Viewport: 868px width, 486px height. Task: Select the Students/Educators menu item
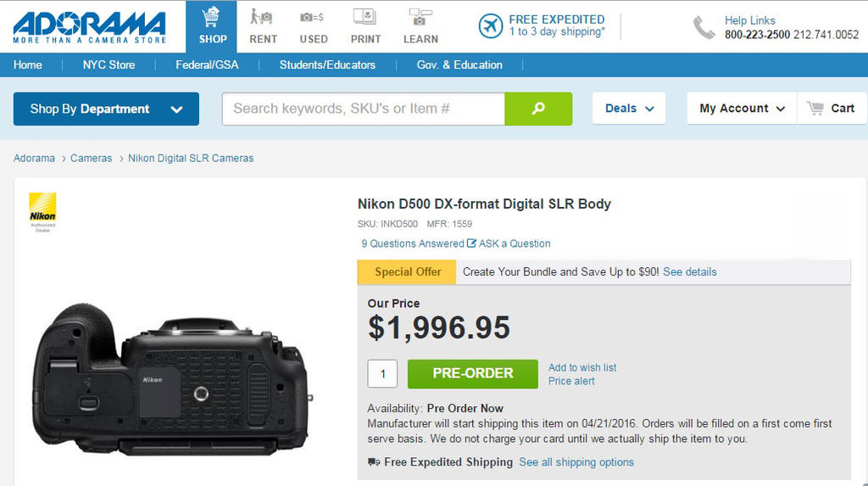327,64
